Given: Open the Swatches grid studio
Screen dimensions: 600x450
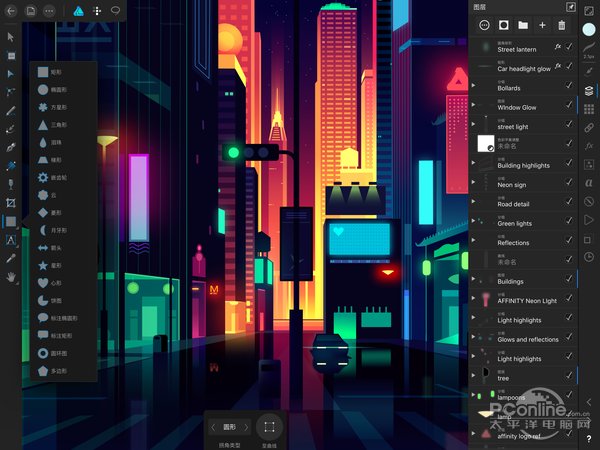Looking at the screenshot, I should tap(589, 109).
